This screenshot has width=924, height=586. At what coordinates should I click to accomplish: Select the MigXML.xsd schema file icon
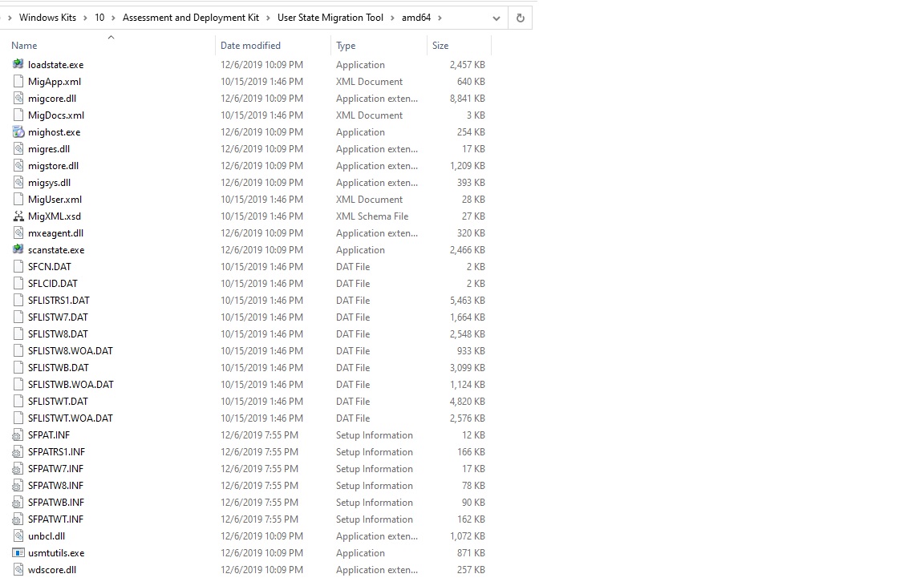[x=18, y=216]
